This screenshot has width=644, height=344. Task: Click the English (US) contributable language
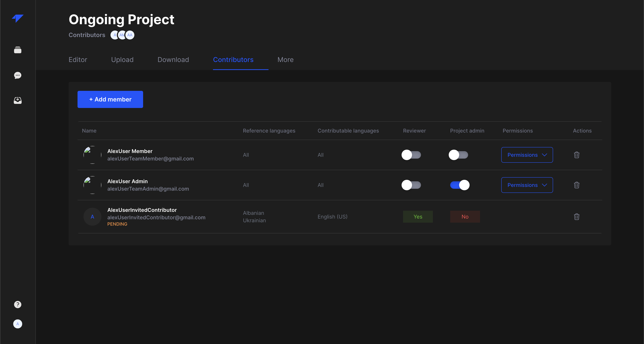[332, 217]
